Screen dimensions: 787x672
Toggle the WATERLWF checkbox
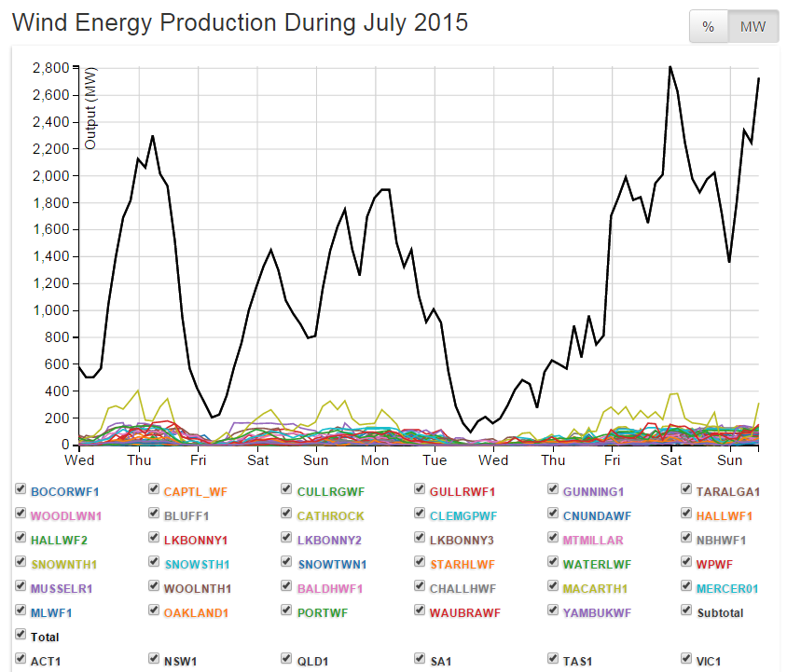click(x=554, y=563)
